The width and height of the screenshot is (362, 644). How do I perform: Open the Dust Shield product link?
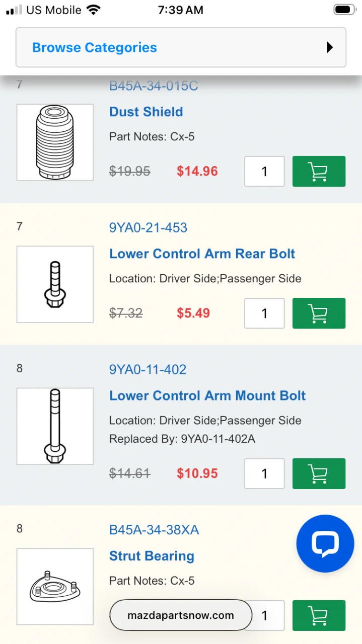[x=146, y=112]
